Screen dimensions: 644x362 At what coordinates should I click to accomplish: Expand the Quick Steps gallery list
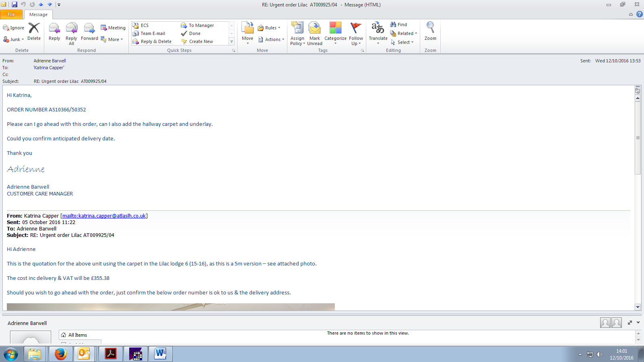[x=231, y=41]
